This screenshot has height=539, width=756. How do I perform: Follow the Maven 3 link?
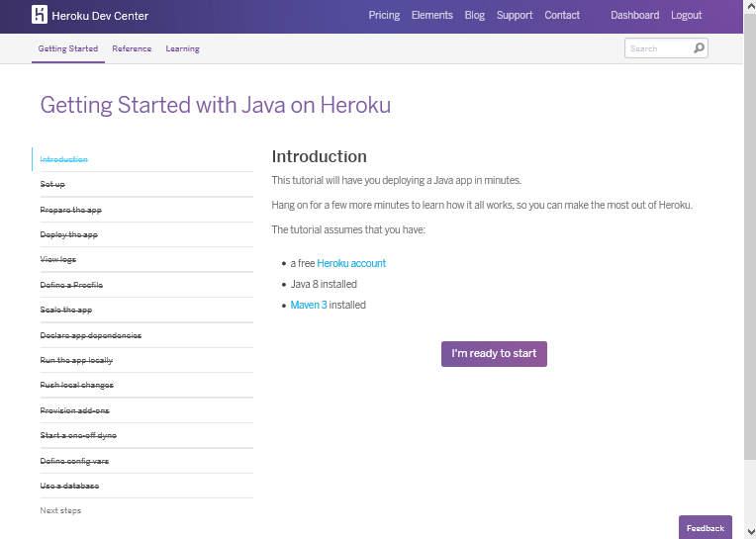[308, 305]
